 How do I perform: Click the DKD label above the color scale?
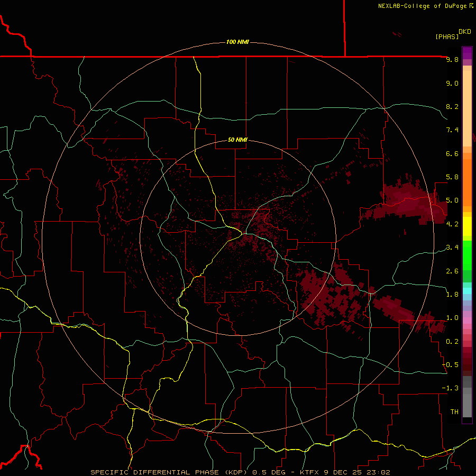tap(465, 32)
